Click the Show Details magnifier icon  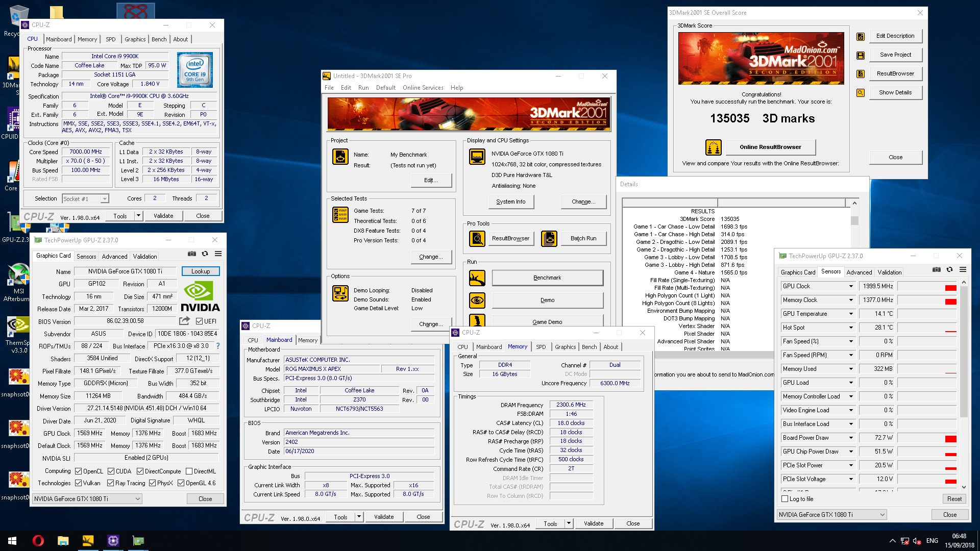coord(861,93)
